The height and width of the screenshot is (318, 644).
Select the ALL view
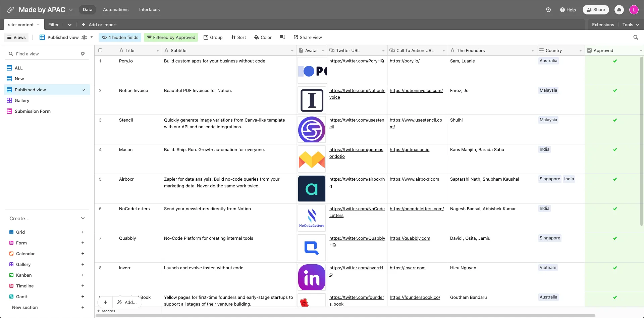point(47,68)
